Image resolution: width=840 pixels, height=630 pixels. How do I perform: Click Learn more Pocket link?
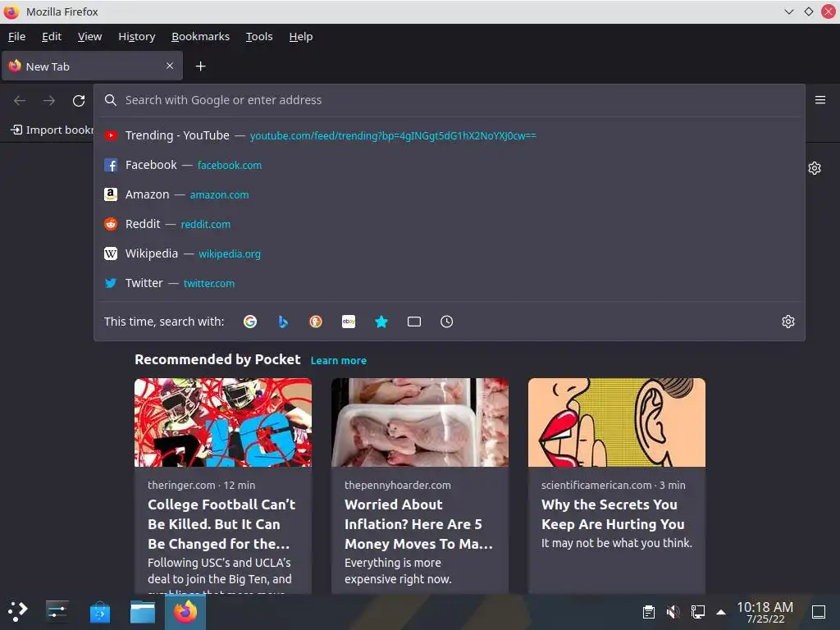[x=339, y=361]
